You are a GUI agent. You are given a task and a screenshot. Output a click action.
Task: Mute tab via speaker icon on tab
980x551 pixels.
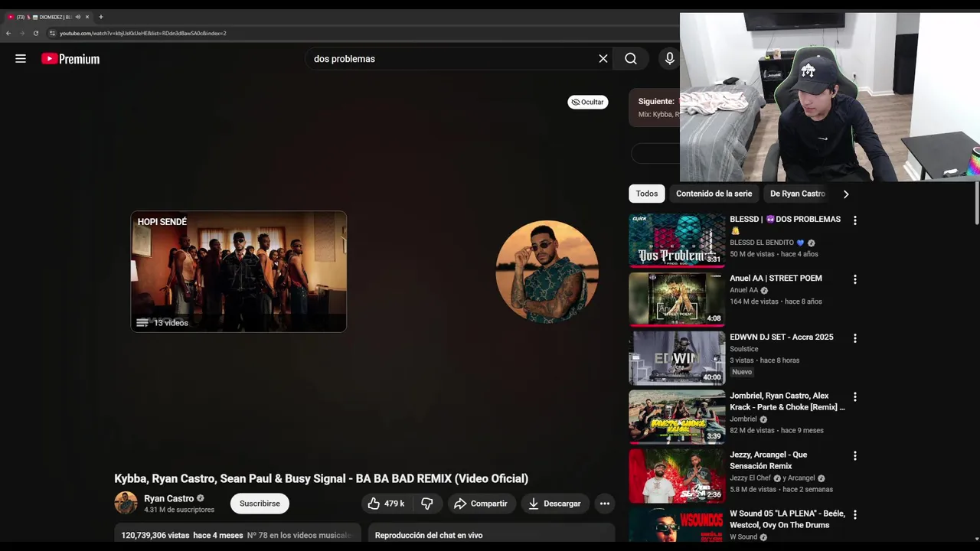[78, 17]
